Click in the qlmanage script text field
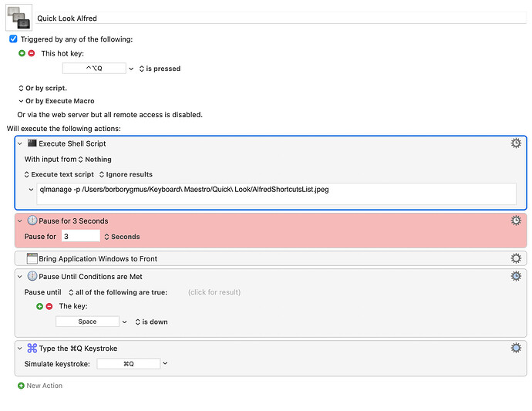The width and height of the screenshot is (532, 411). point(277,194)
